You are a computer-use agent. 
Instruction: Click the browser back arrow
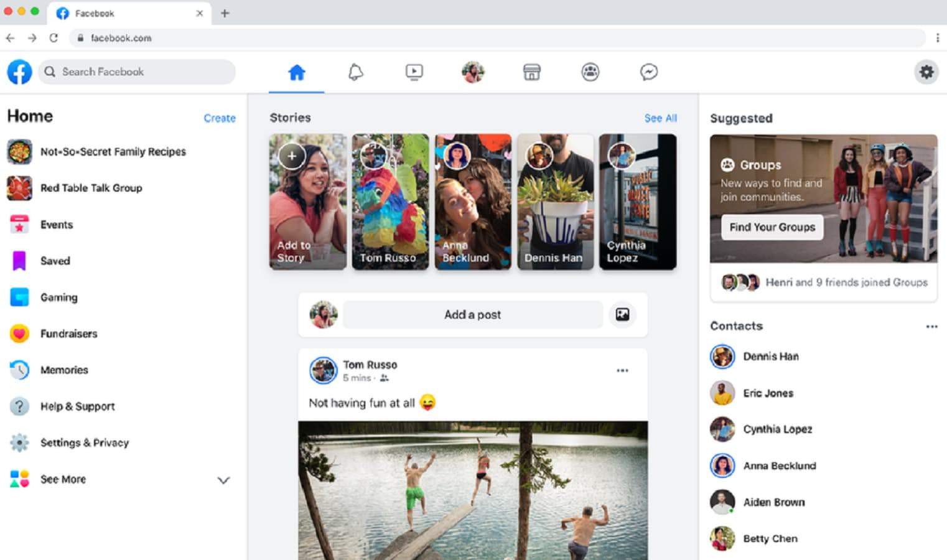point(10,38)
